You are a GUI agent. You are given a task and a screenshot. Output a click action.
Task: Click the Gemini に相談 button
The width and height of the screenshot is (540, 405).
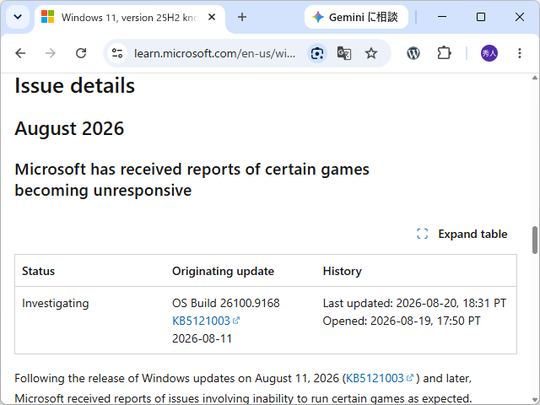click(x=356, y=17)
